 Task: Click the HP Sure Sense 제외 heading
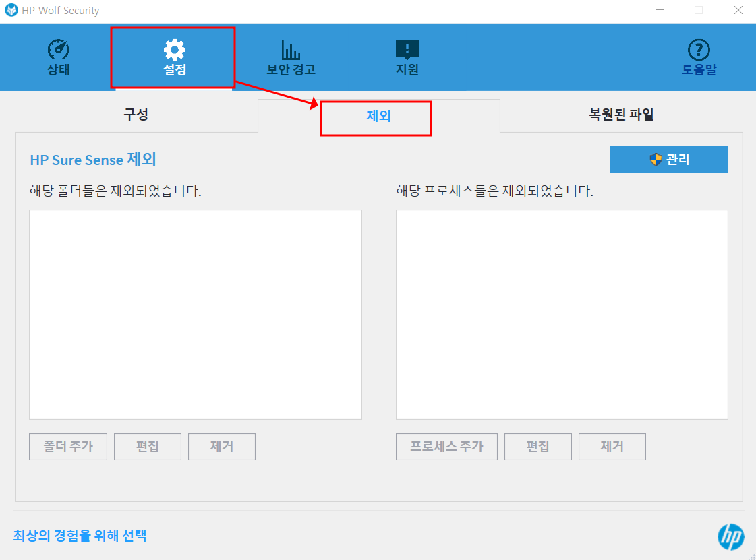click(93, 160)
